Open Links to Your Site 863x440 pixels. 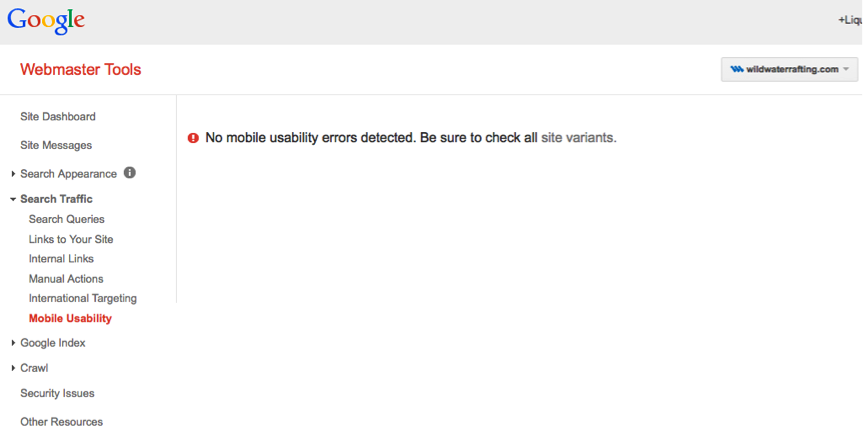point(71,240)
